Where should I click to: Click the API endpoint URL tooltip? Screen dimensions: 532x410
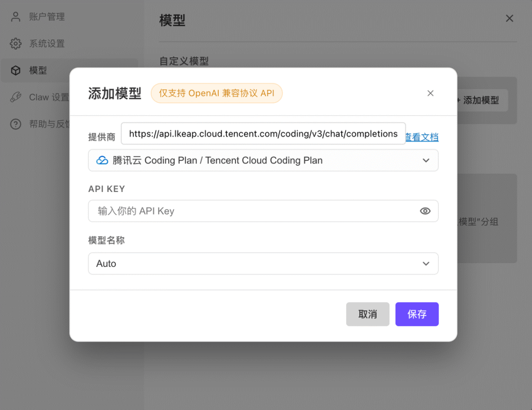[x=263, y=133]
